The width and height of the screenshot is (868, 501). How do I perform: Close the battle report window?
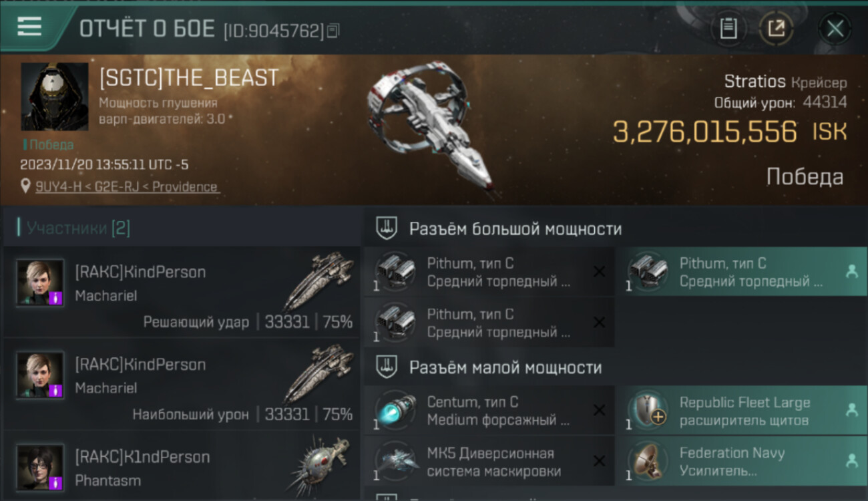pyautogui.click(x=835, y=28)
